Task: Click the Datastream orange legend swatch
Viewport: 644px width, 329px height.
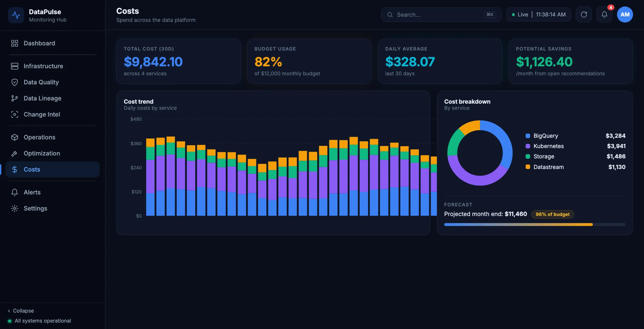Action: click(x=528, y=167)
